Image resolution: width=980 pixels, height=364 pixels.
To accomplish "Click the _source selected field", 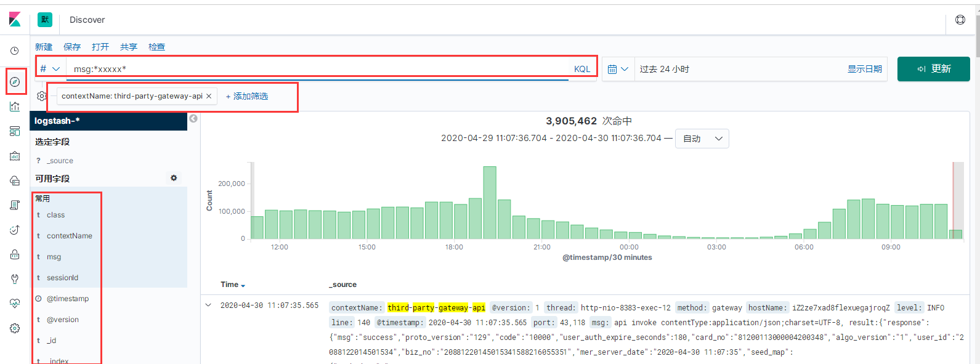I will pyautogui.click(x=60, y=161).
